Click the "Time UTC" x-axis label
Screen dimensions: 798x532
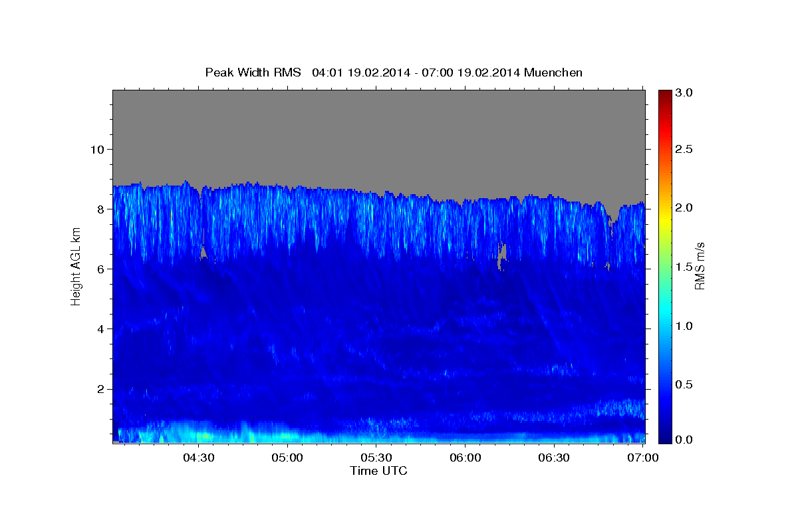(378, 471)
